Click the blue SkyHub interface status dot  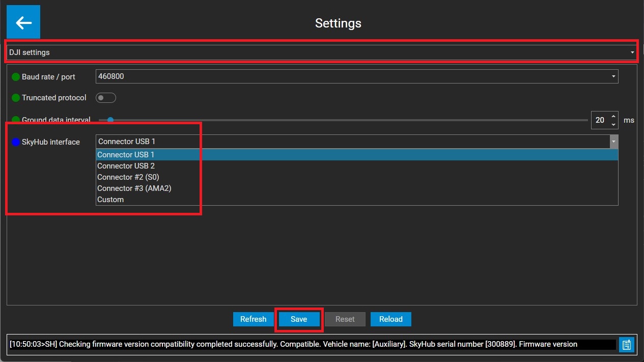(16, 142)
